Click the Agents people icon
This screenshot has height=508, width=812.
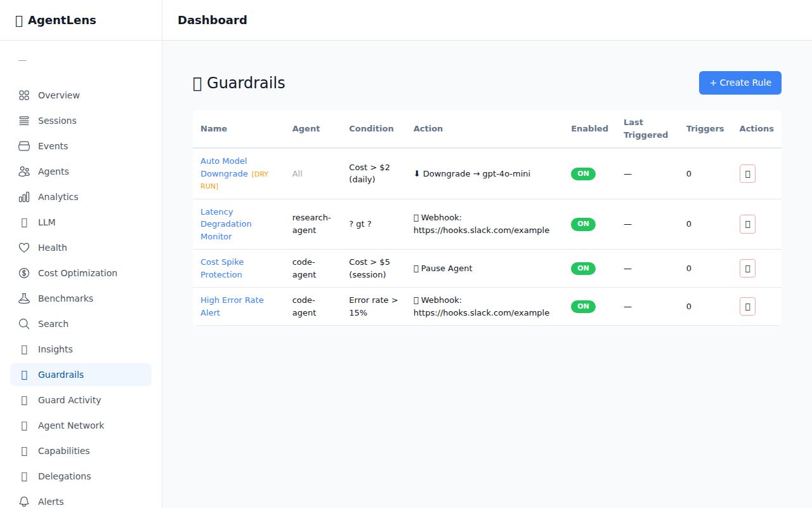click(x=24, y=171)
